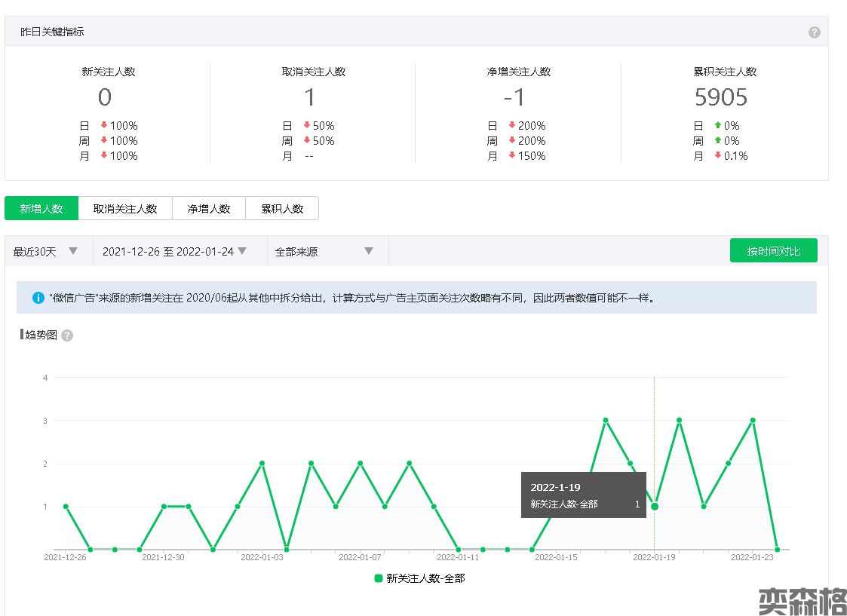Click the 新关注人数-全部 legend label text
The width and height of the screenshot is (847, 616).
(425, 578)
